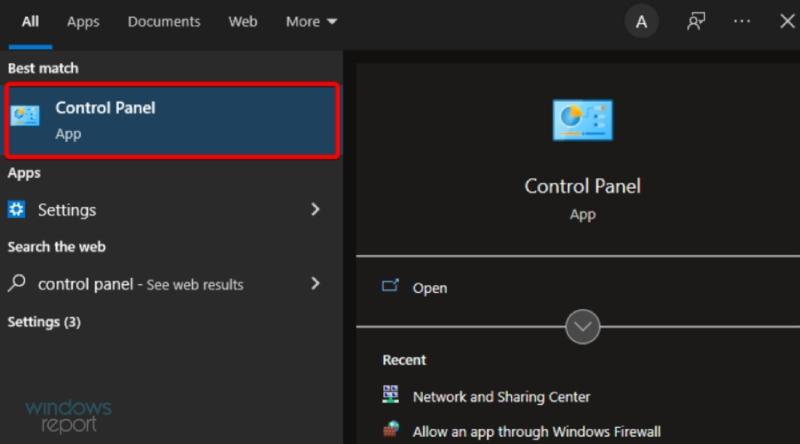Click the Network and Sharing Center icon
The width and height of the screenshot is (800, 444).
tap(391, 395)
